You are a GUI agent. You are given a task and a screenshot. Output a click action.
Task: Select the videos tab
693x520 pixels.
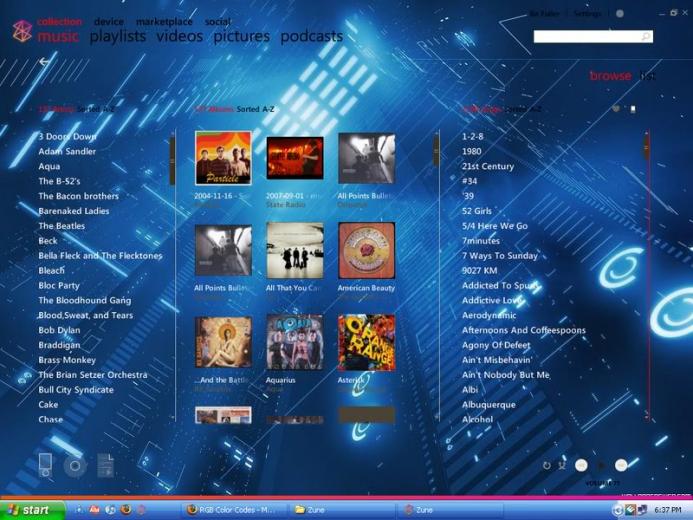click(x=179, y=36)
